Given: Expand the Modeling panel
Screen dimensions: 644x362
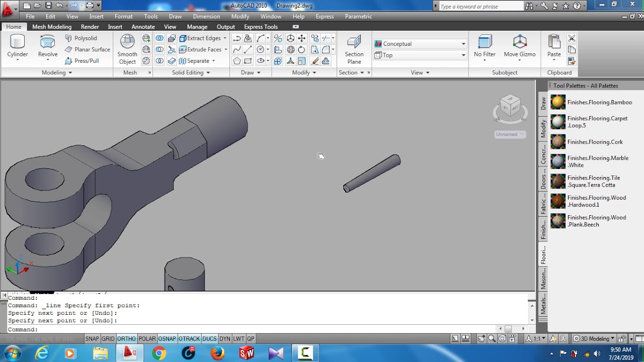Looking at the screenshot, I should click(x=57, y=72).
